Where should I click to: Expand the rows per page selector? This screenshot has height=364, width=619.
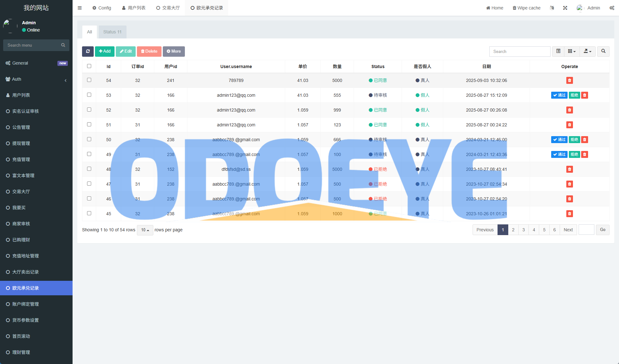point(145,230)
